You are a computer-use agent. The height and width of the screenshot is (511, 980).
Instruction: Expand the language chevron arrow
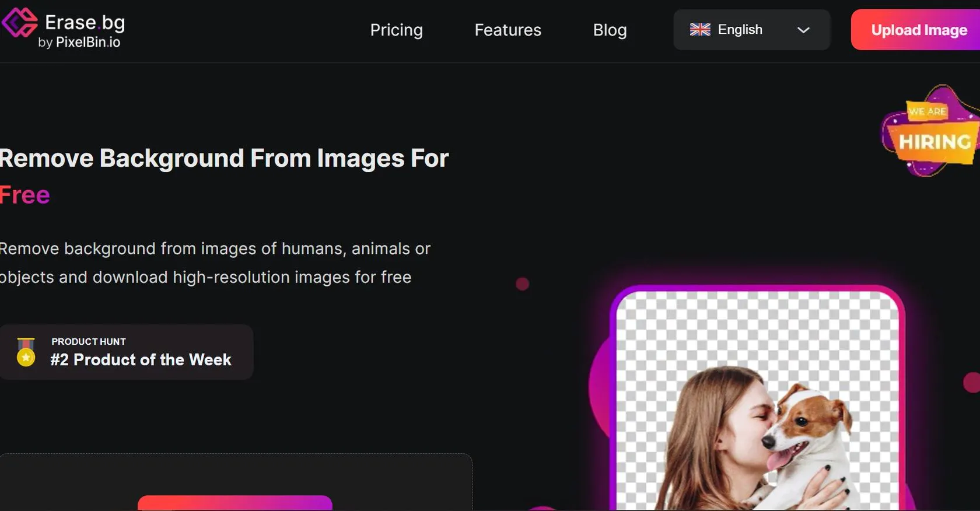pos(803,30)
